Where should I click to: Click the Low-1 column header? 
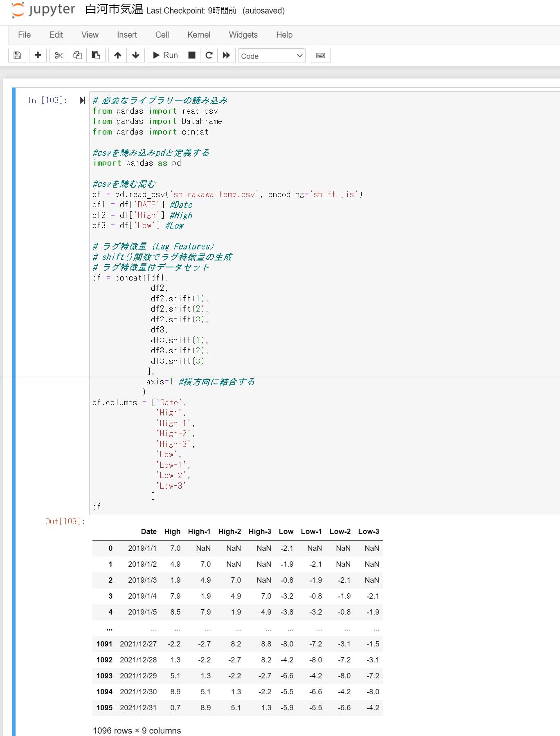311,532
